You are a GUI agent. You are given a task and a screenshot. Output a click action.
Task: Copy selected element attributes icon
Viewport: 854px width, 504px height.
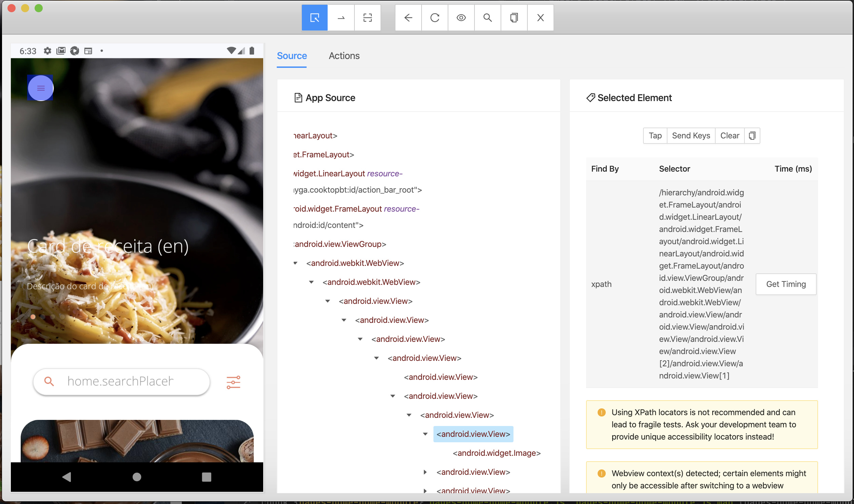click(x=752, y=136)
